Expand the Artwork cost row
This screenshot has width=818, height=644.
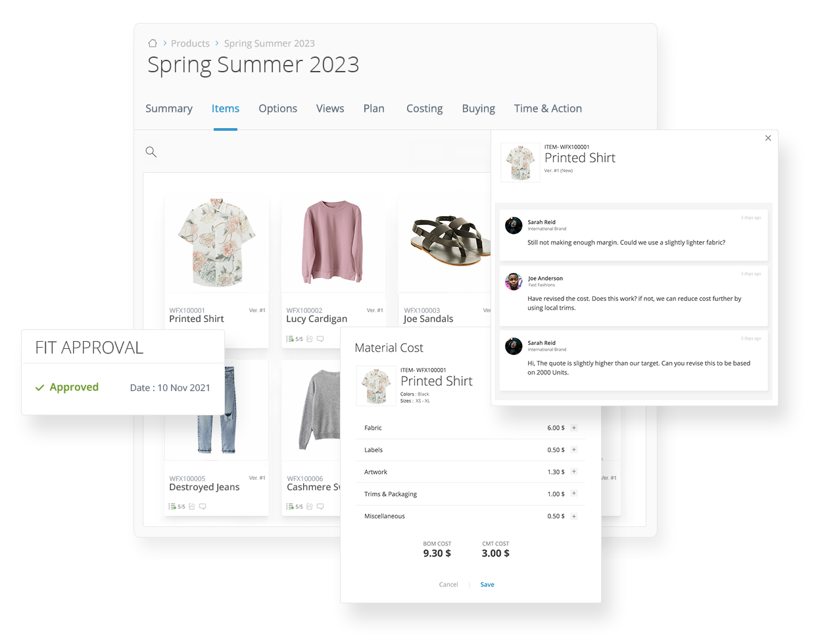pyautogui.click(x=574, y=472)
